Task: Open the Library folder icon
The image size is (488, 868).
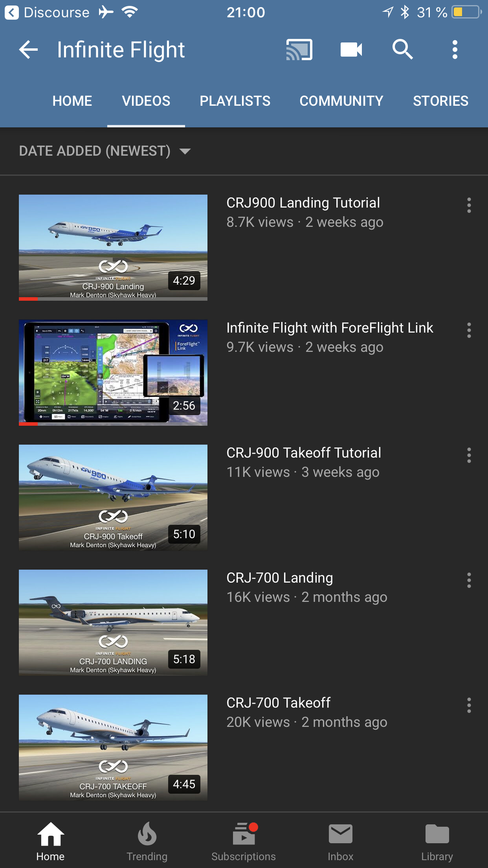Action: [437, 840]
